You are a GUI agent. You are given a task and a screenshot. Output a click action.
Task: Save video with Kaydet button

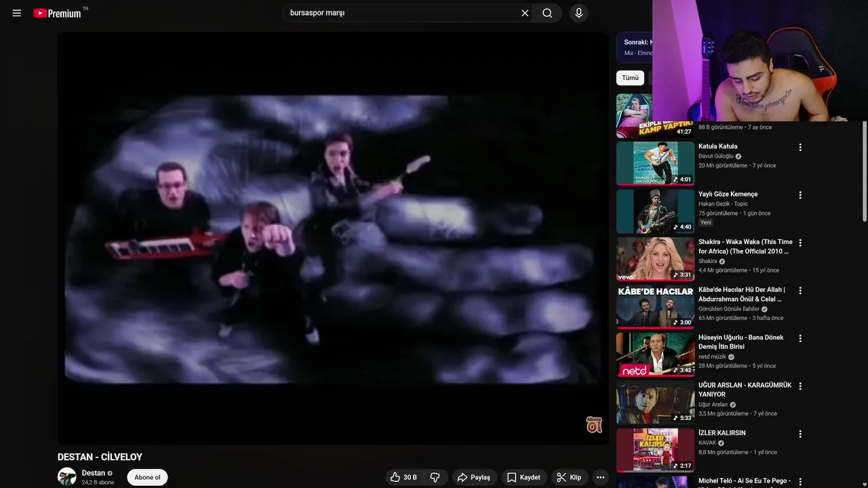(x=524, y=477)
